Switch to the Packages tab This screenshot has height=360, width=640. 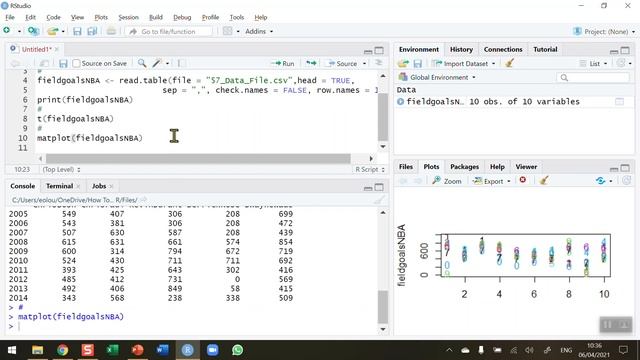pyautogui.click(x=464, y=167)
